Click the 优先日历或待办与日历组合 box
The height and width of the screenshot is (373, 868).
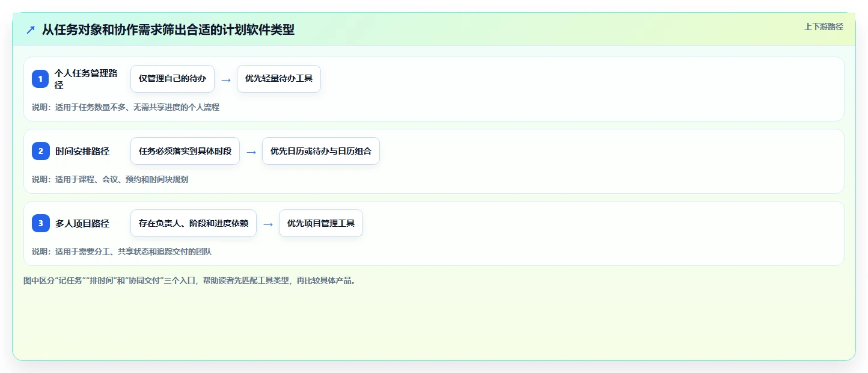(x=321, y=151)
